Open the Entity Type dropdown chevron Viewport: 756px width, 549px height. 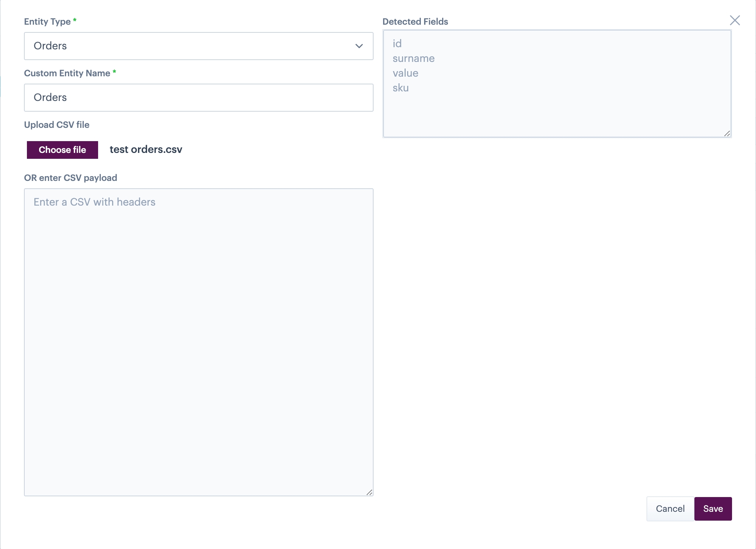[x=359, y=46]
